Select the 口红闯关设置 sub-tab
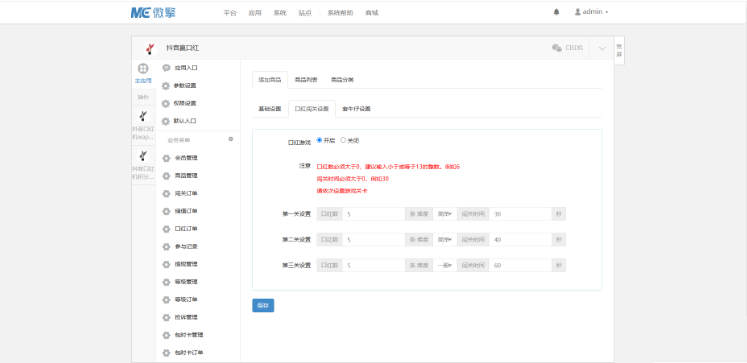Viewport: 747px width, 363px height. click(x=312, y=109)
